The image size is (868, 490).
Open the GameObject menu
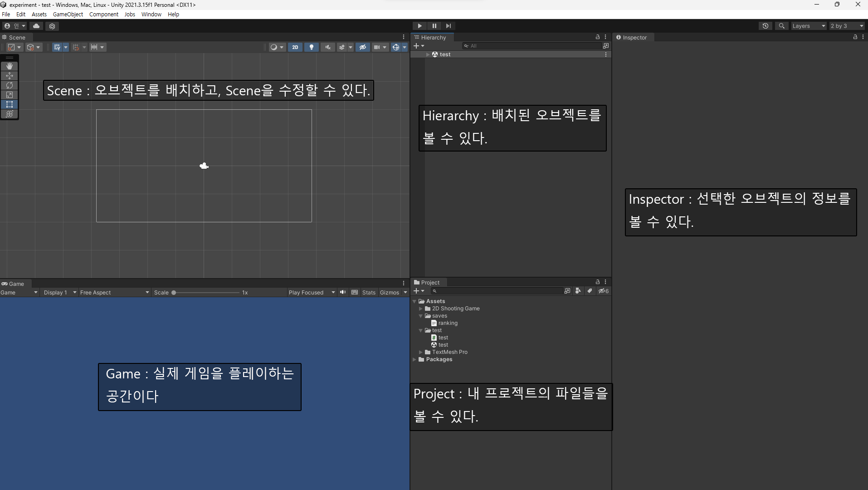(x=68, y=14)
